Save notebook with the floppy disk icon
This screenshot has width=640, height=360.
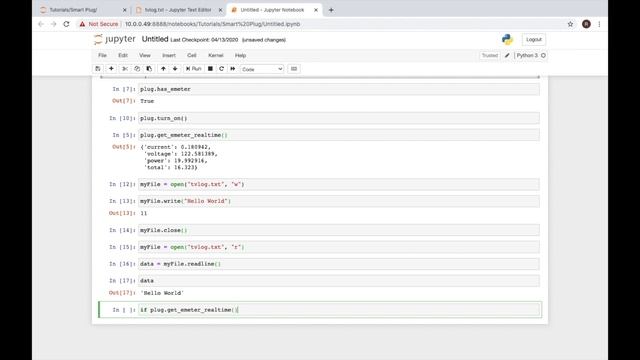(98, 69)
